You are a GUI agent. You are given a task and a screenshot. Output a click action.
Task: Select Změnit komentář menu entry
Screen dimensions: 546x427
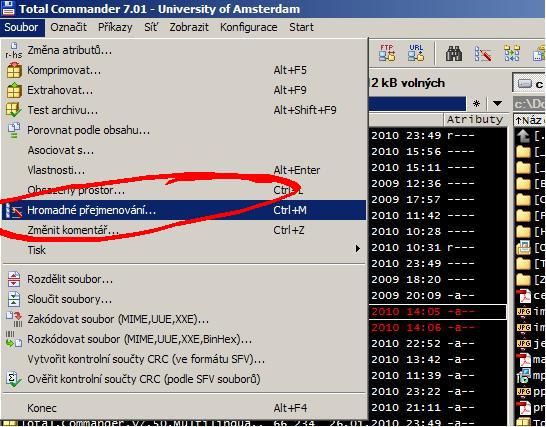(x=184, y=230)
